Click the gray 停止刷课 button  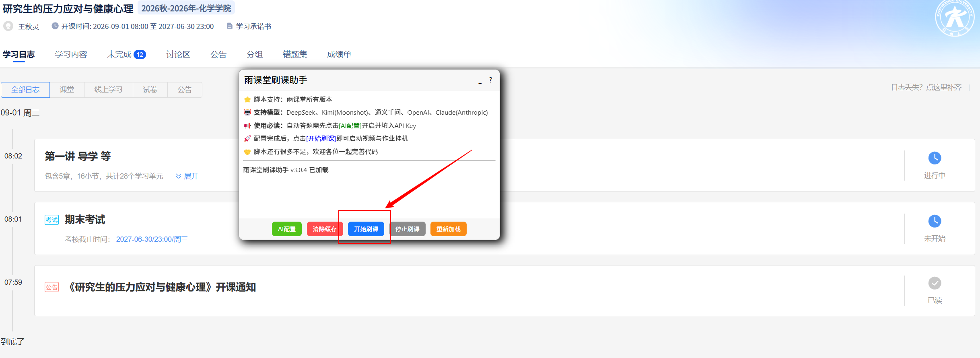tap(408, 229)
